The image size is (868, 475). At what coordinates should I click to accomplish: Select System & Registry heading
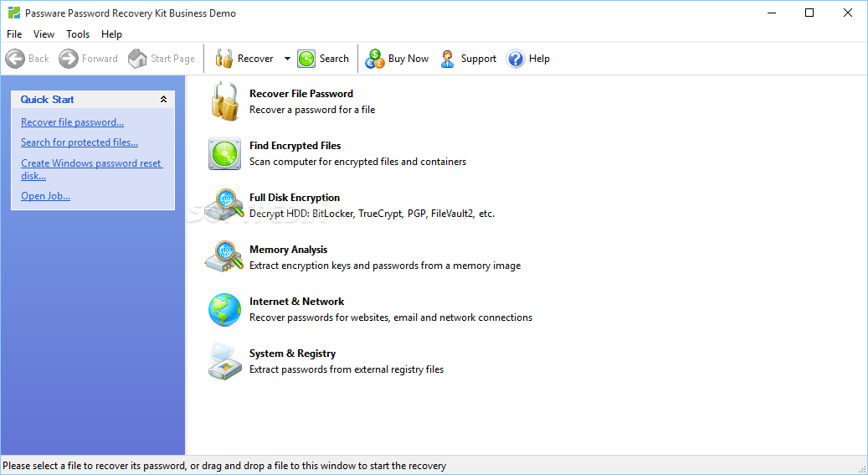pos(292,354)
